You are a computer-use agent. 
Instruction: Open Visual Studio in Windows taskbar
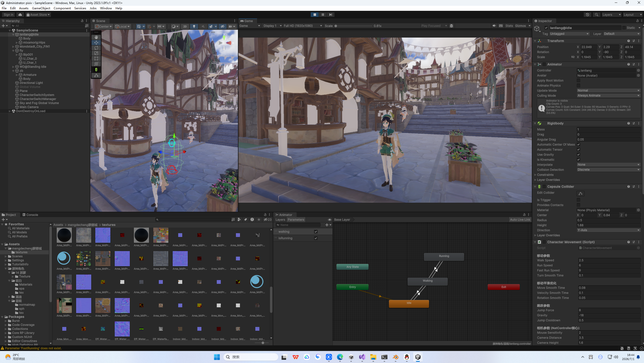tap(362, 357)
